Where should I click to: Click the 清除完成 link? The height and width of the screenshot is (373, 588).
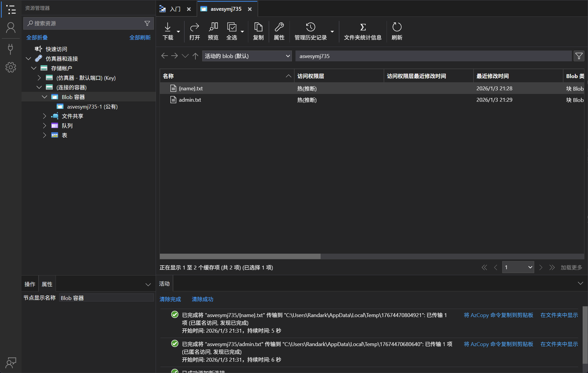coord(170,299)
